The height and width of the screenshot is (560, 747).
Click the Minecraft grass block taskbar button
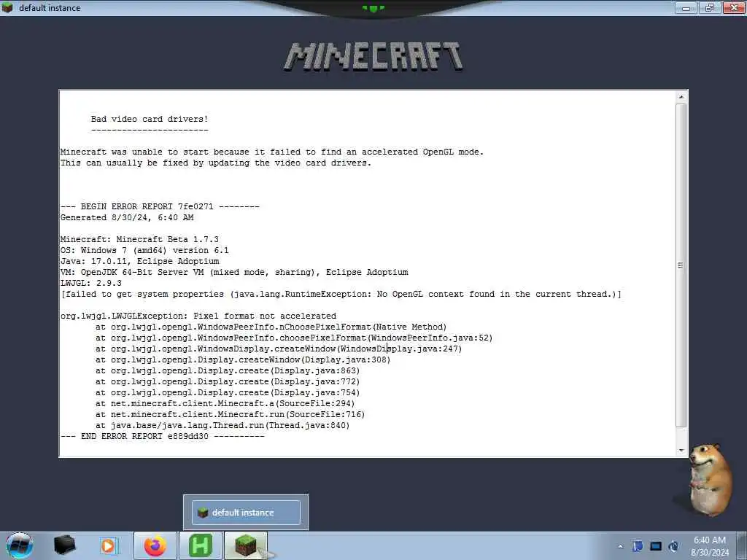tap(246, 545)
